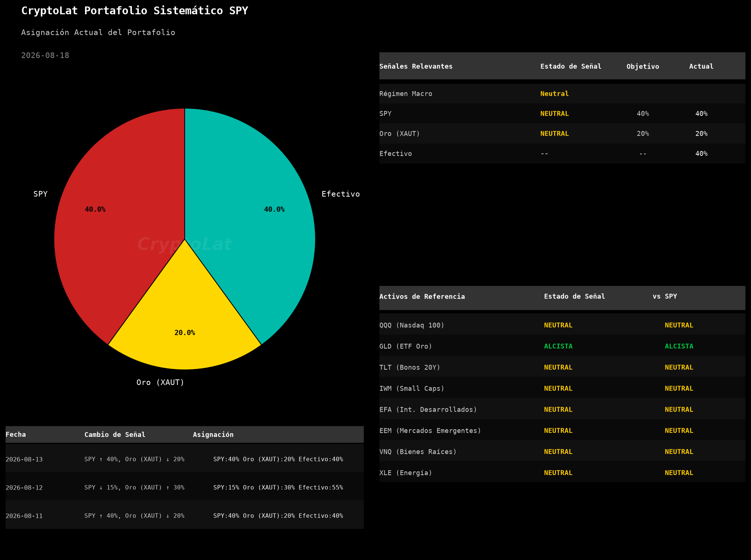Click the "Fecha" column header
Viewport: 751px width, 560px height.
point(16,435)
